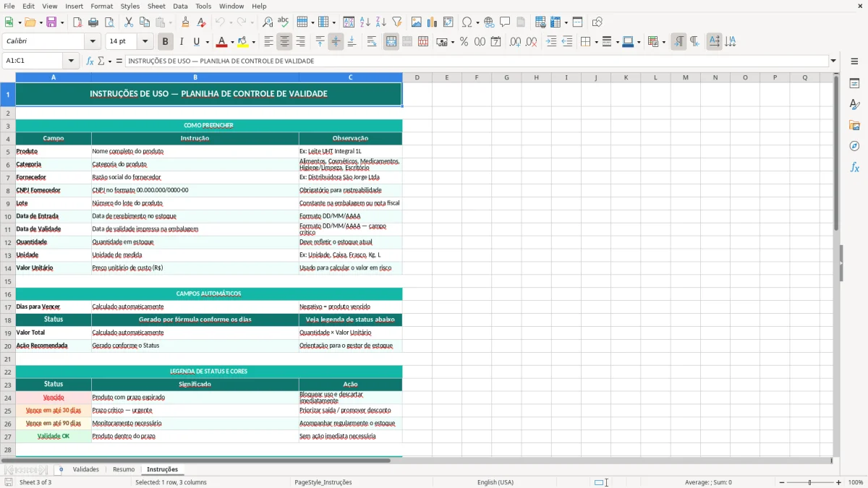Toggle Italic formatting
868x488 pixels.
[181, 42]
